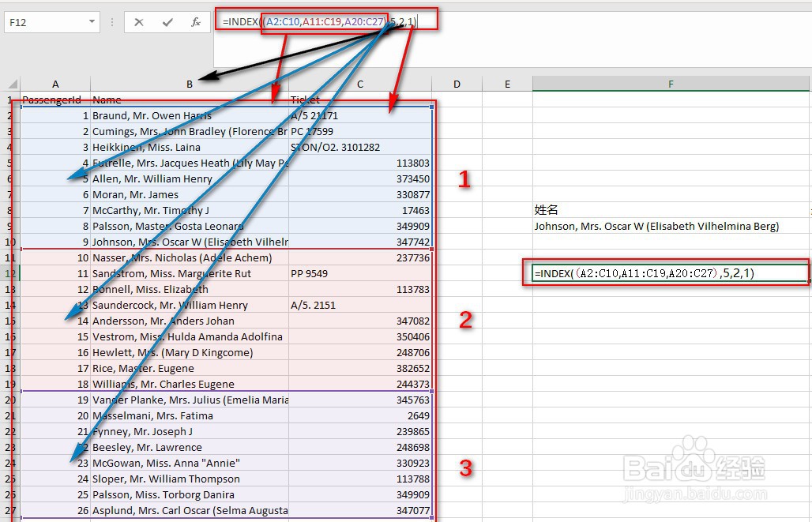Click cell 'Sandstrom, Miss. Marguerite Rut'

[x=190, y=273]
